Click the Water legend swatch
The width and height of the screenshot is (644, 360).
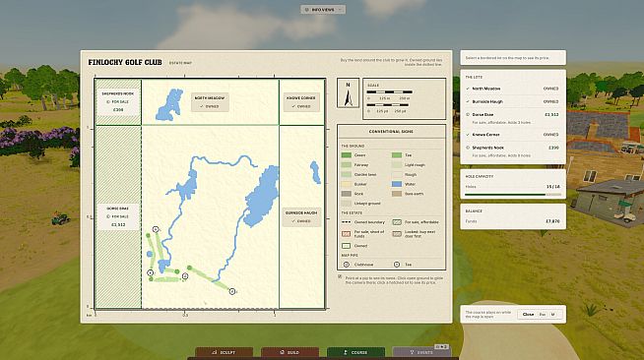[396, 184]
